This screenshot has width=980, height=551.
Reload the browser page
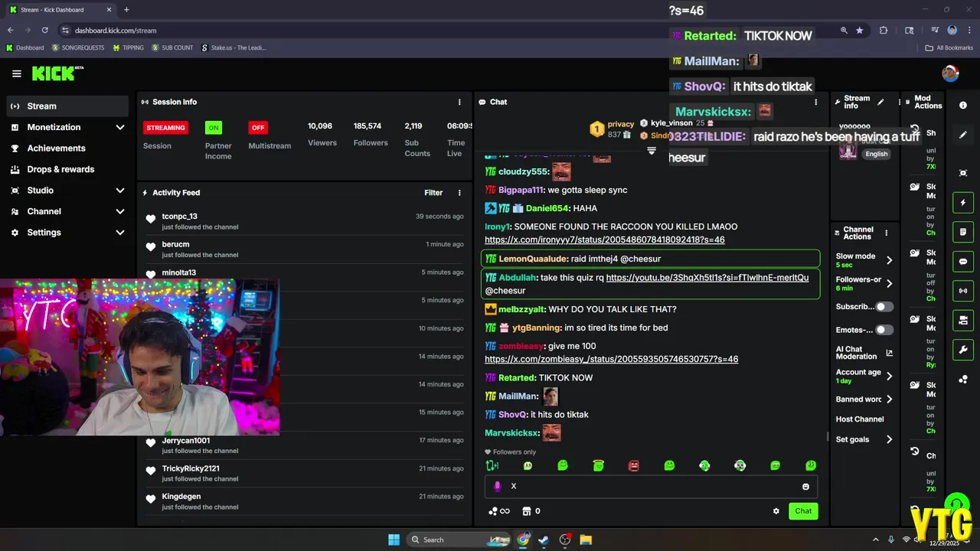[45, 31]
